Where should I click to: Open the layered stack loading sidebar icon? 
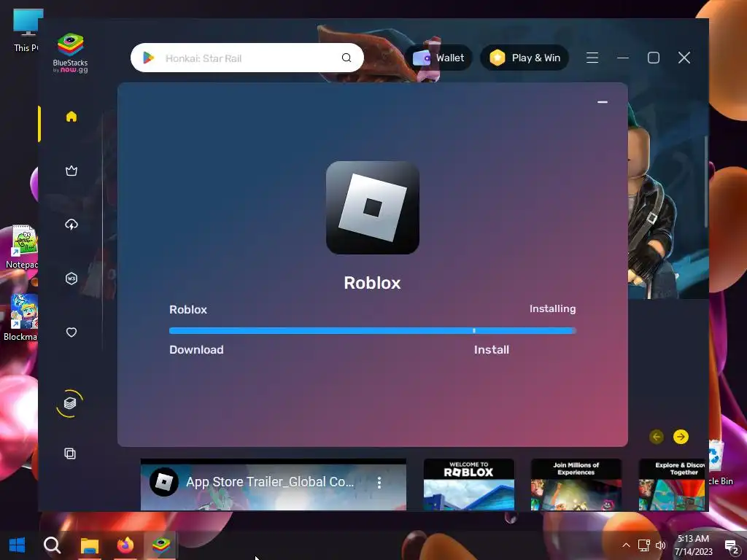70,403
